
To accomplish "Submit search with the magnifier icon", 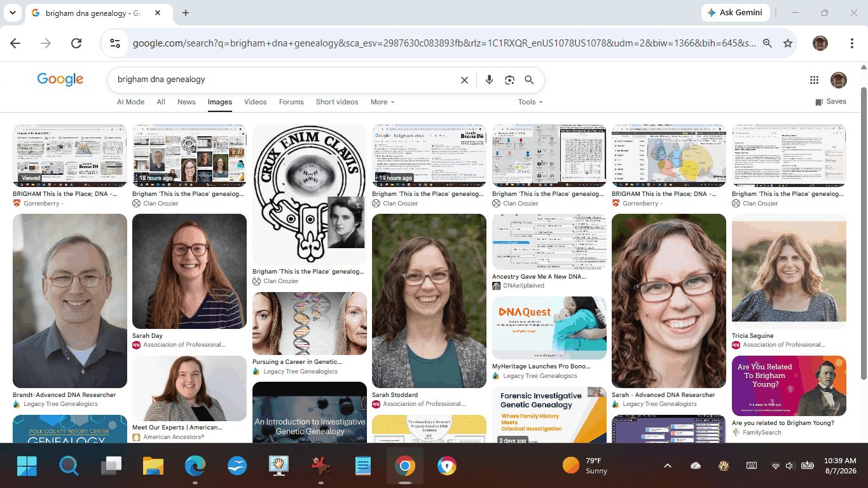I will [x=529, y=80].
